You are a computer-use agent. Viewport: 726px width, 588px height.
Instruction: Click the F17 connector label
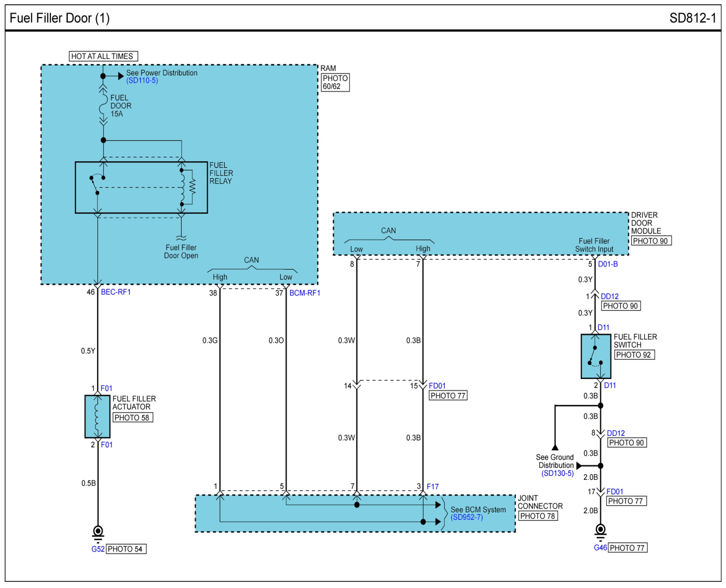point(432,487)
